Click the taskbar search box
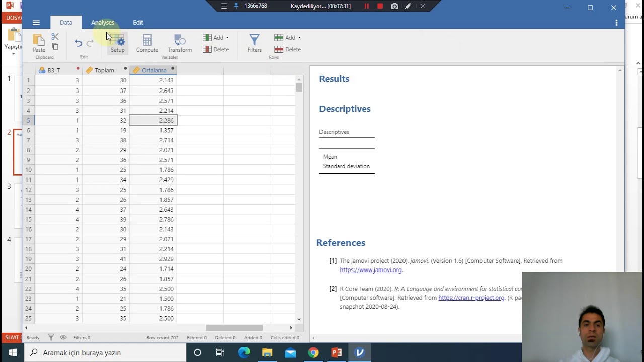 coord(106,352)
